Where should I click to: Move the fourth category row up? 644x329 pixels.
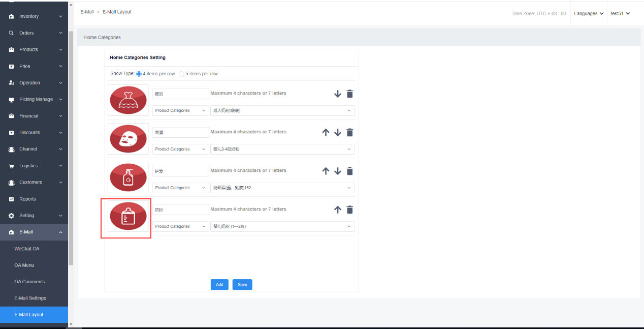(338, 210)
